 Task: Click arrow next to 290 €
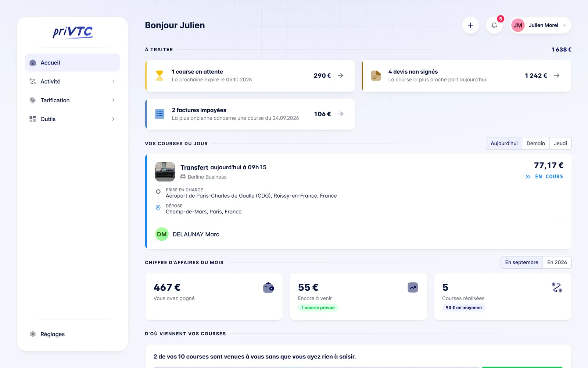pos(340,75)
